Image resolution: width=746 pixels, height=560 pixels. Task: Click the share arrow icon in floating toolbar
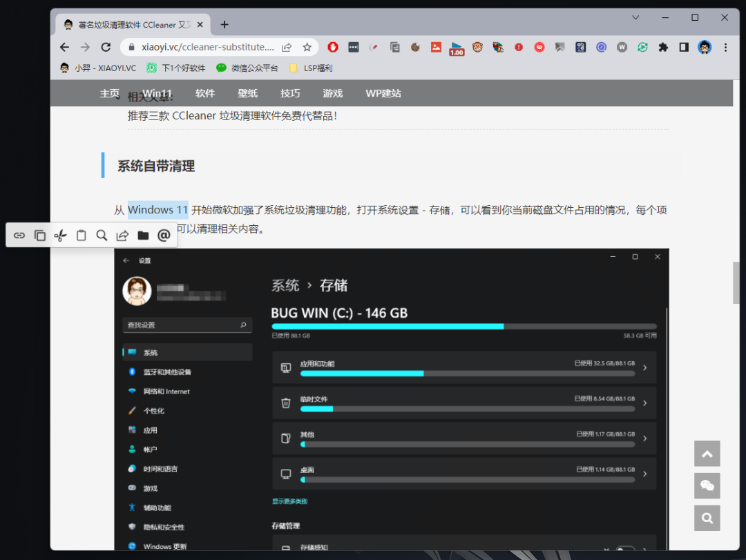[x=122, y=235]
